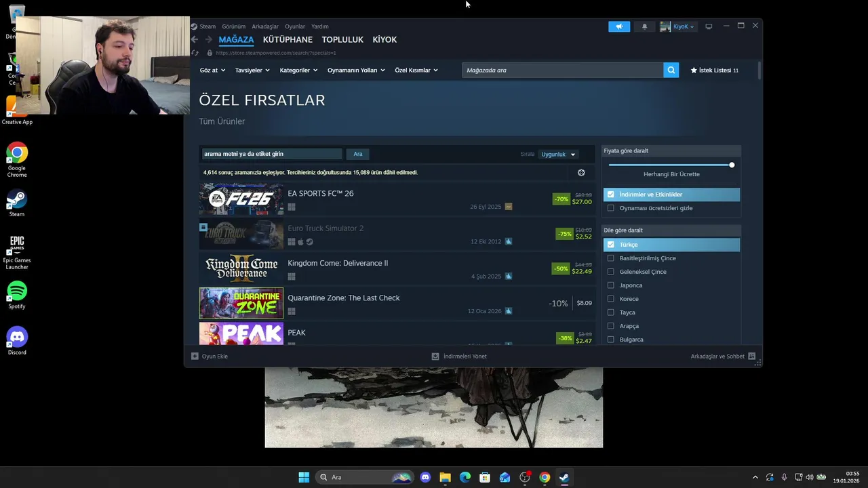Click the Microsoft Edge taskbar icon
Image resolution: width=868 pixels, height=488 pixels.
click(465, 477)
